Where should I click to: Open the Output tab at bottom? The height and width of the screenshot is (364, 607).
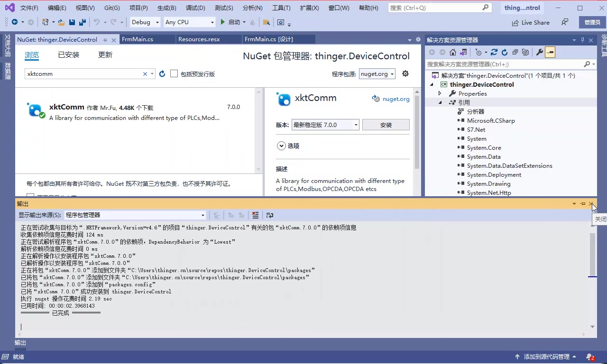(20, 343)
